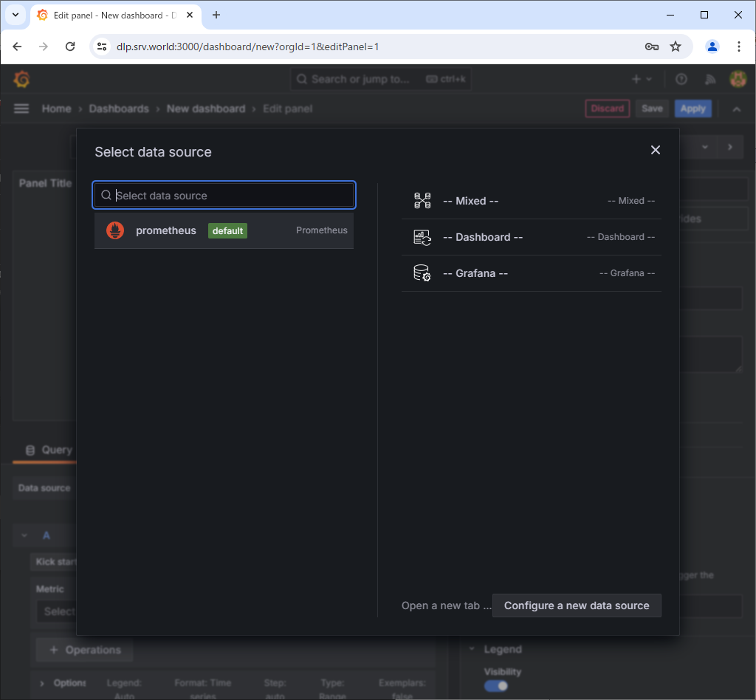This screenshot has height=700, width=756.
Task: Click the Discard button
Action: click(608, 109)
